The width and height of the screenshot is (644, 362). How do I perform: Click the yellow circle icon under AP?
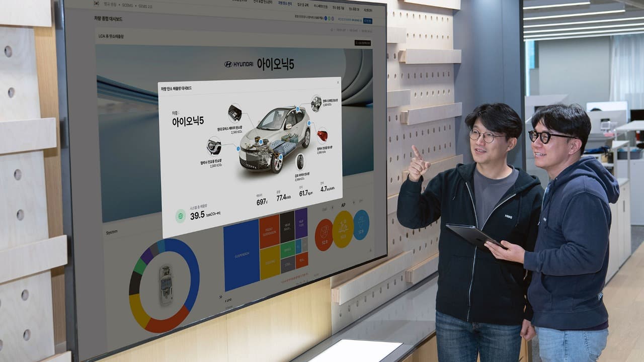(343, 229)
